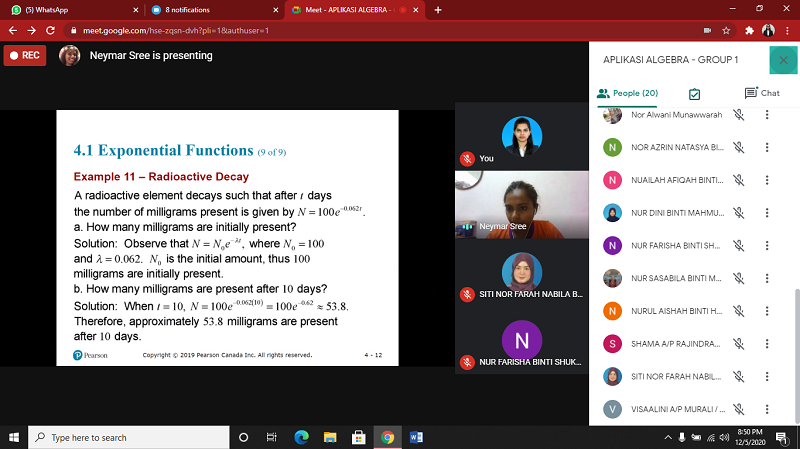Open more options for NUR DINI BINTI MAHMU
The width and height of the screenshot is (800, 449).
[x=767, y=213]
